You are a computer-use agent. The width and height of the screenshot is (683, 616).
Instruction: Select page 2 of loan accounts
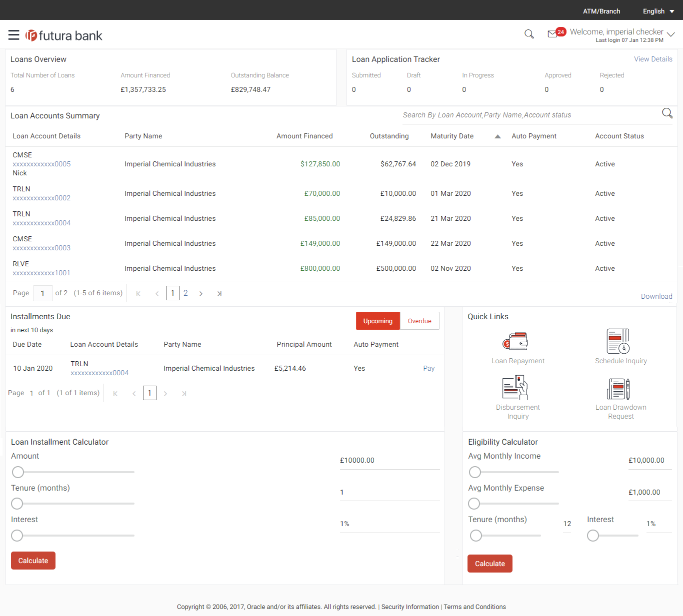click(x=185, y=293)
